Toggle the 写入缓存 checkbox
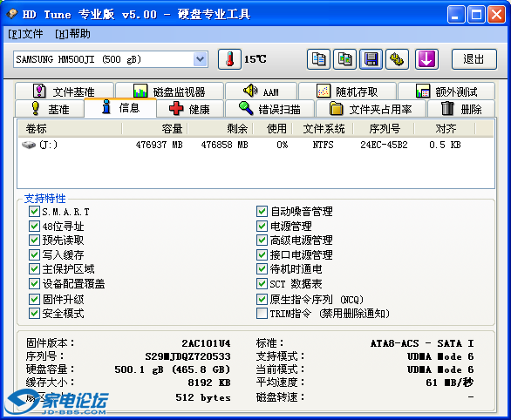511x420 pixels. (x=34, y=254)
